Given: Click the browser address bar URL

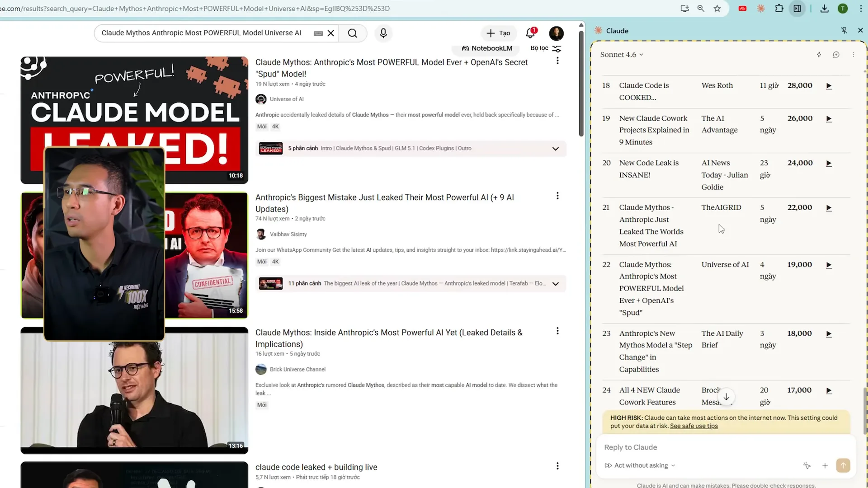Looking at the screenshot, I should [x=195, y=9].
